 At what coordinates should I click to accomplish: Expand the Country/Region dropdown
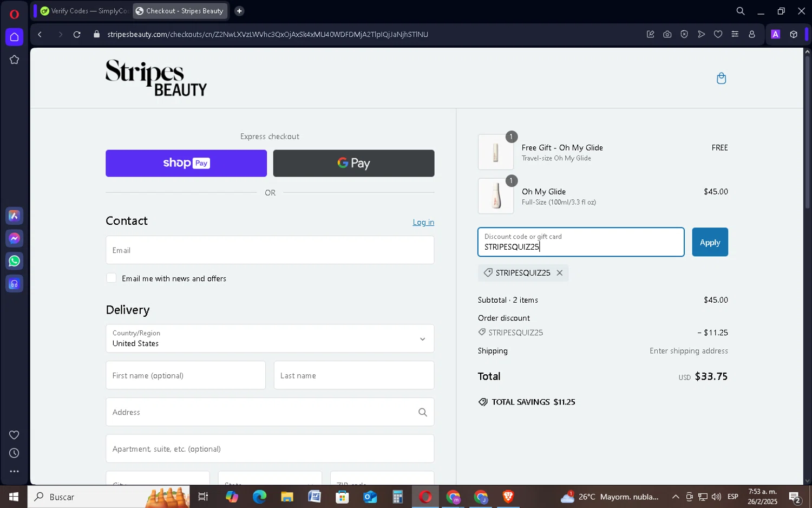(x=270, y=338)
